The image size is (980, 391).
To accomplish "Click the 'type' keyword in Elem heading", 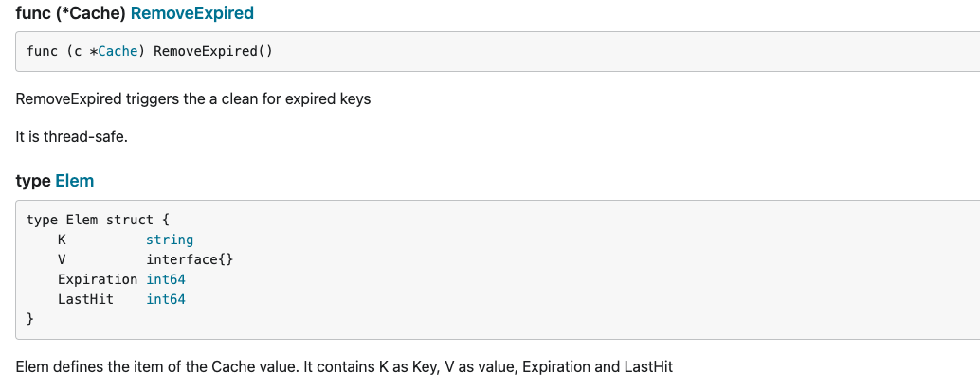I will click(32, 181).
